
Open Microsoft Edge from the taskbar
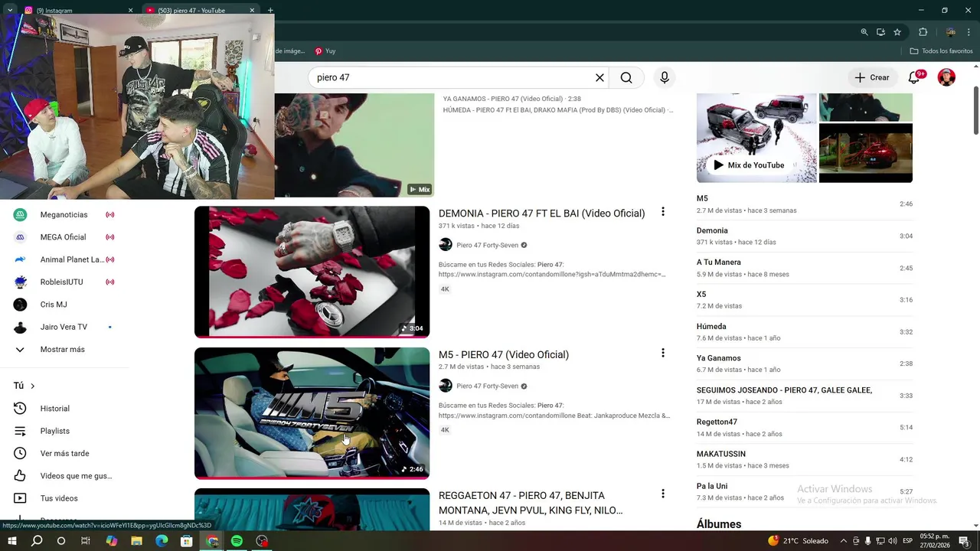pos(162,541)
